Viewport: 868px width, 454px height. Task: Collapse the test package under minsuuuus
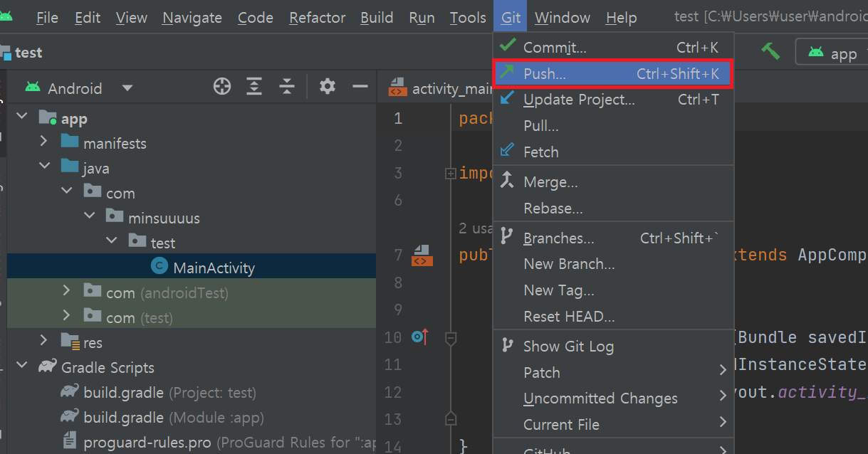point(112,241)
